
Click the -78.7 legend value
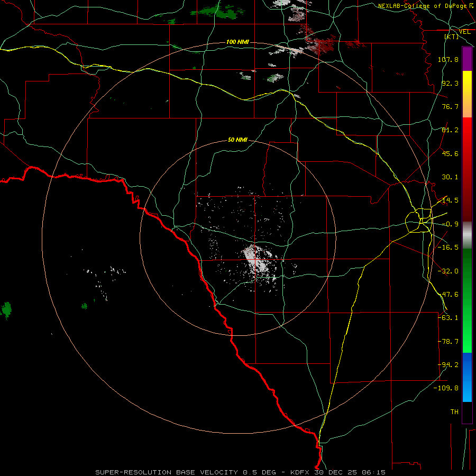448,342
